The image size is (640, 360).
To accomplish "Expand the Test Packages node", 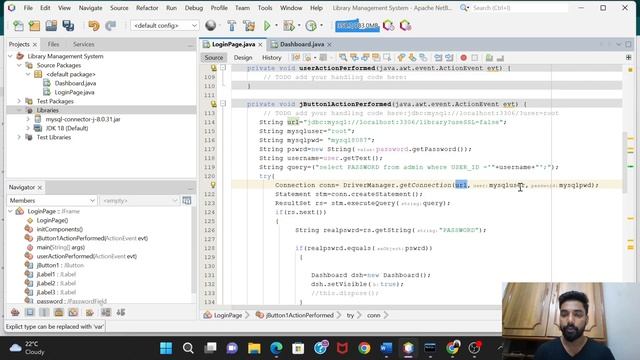I will click(19, 101).
